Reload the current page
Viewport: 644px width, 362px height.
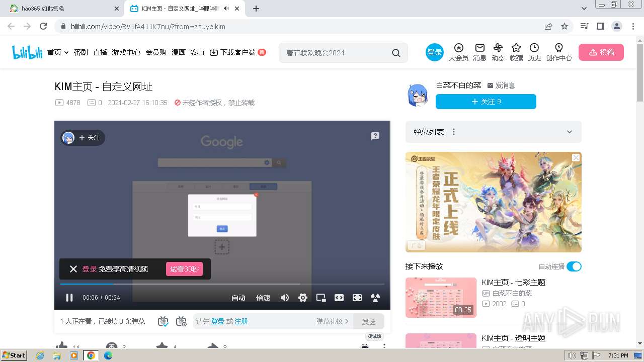coord(43,26)
